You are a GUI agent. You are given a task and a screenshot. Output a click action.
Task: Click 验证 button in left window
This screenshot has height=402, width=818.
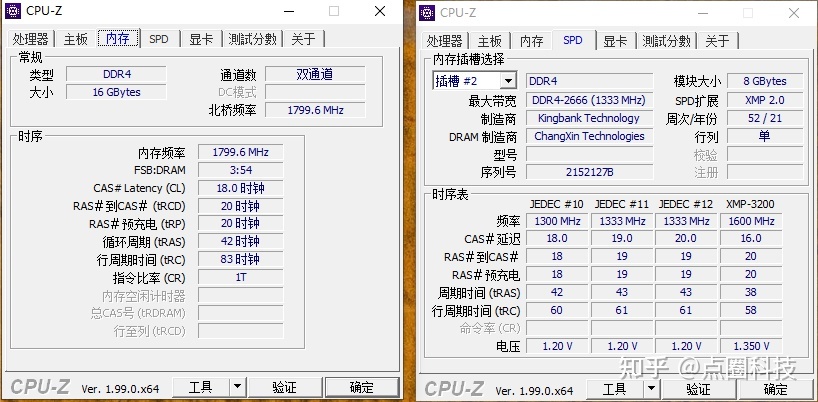[284, 387]
